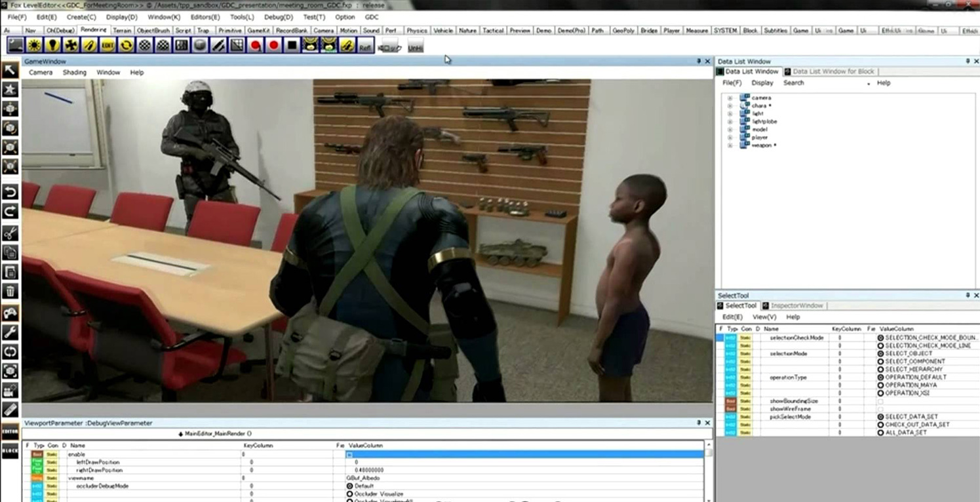Select the arrow pointer tool in left sidebar
The width and height of the screenshot is (980, 502).
pos(10,70)
